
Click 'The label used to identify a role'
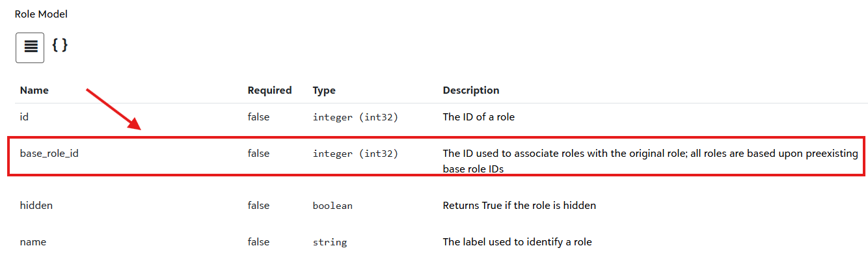coord(517,241)
